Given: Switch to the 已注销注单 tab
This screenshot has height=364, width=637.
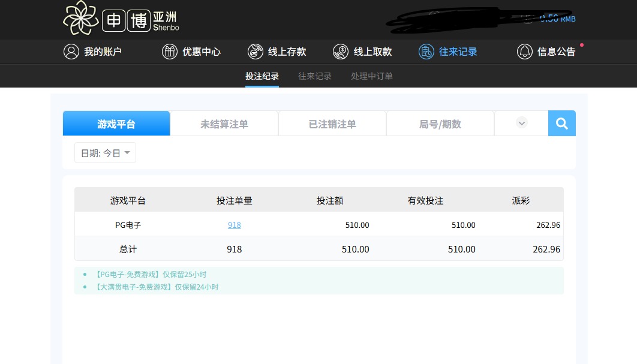Looking at the screenshot, I should point(332,124).
